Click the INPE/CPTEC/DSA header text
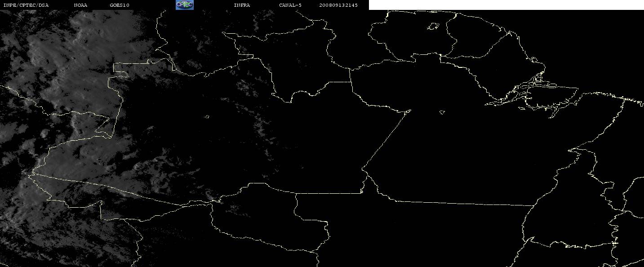The image size is (644, 267). point(26,5)
